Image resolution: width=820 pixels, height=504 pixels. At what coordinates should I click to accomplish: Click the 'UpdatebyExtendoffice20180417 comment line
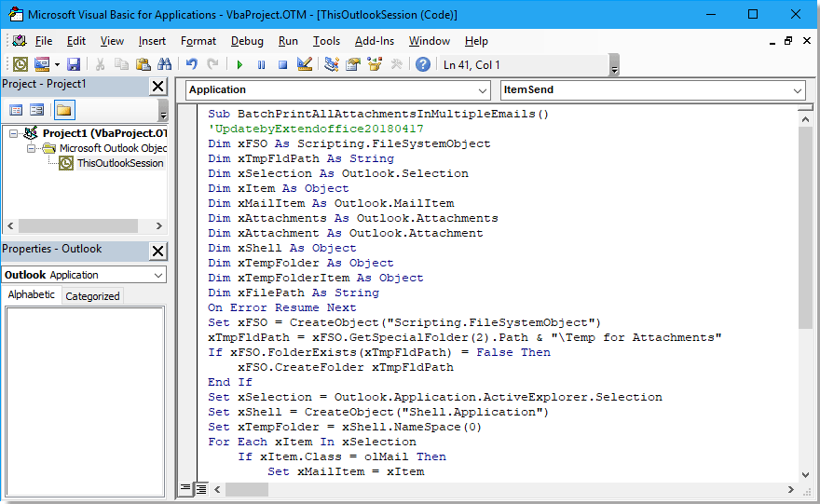(315, 129)
